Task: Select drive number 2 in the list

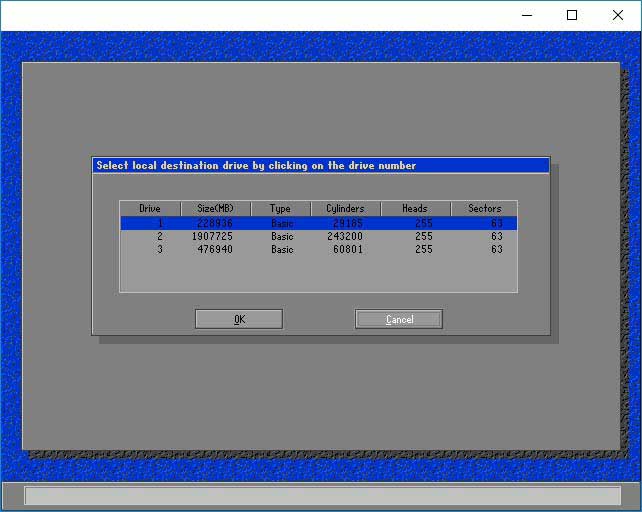Action: pos(158,236)
